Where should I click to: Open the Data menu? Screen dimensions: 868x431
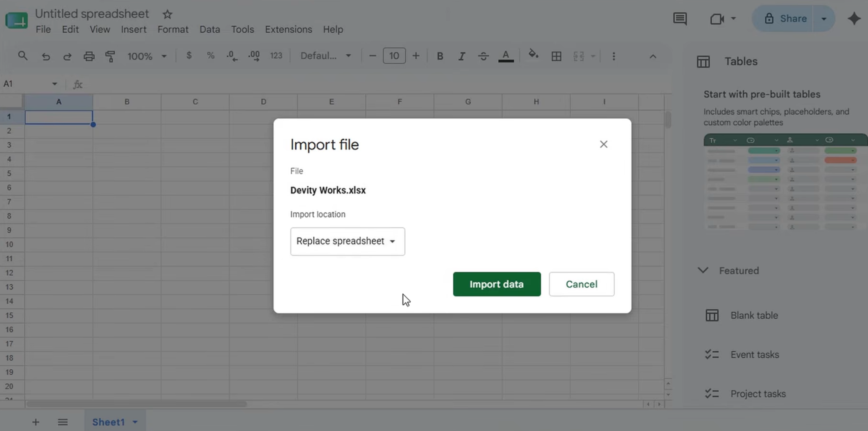tap(210, 29)
